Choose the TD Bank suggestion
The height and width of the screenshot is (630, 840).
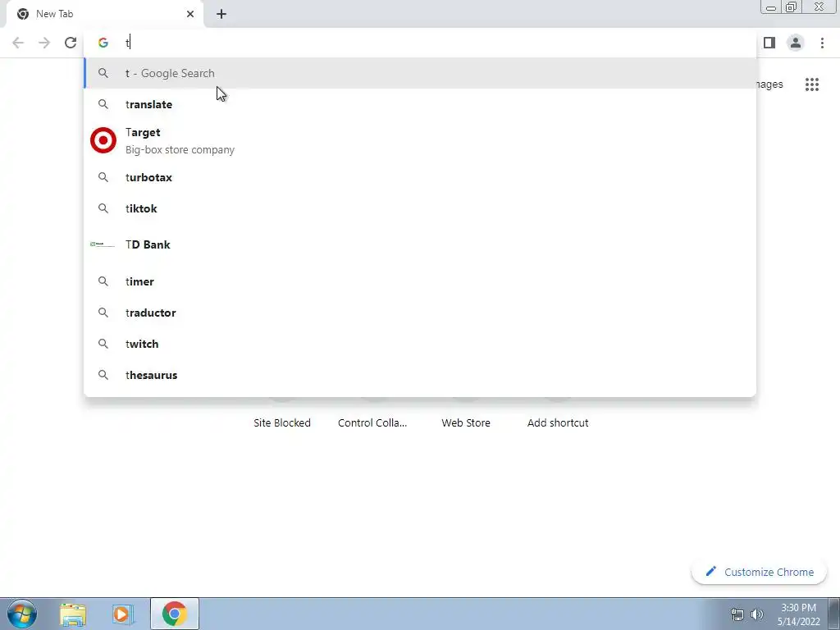(x=420, y=244)
